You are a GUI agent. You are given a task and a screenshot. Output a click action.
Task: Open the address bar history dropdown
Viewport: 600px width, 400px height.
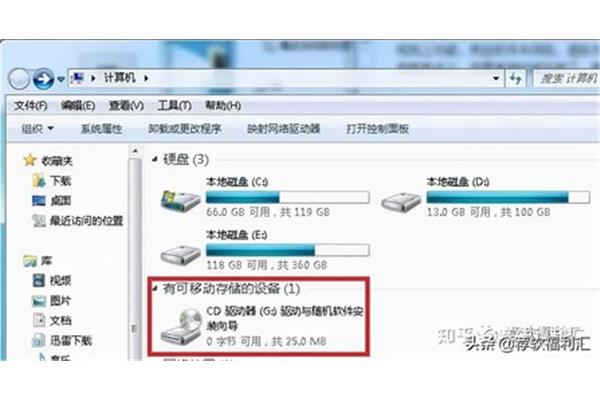click(496, 79)
